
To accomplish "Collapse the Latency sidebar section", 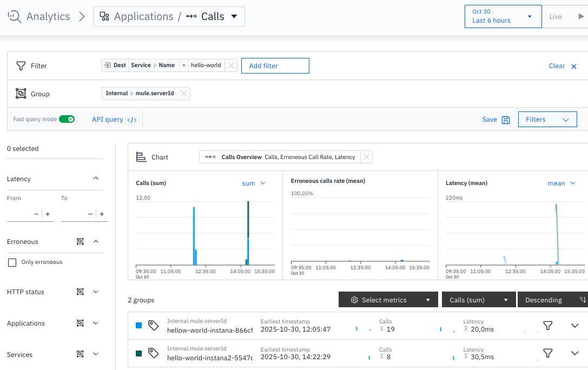I will (96, 178).
